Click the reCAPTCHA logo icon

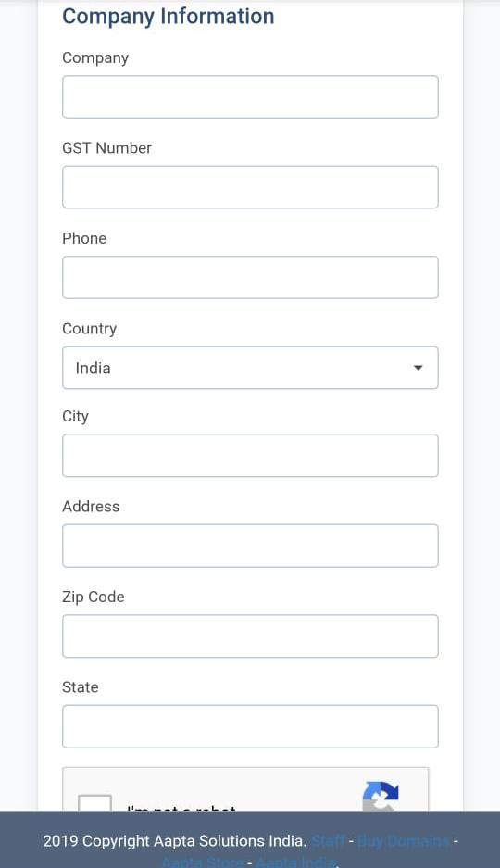(x=381, y=796)
